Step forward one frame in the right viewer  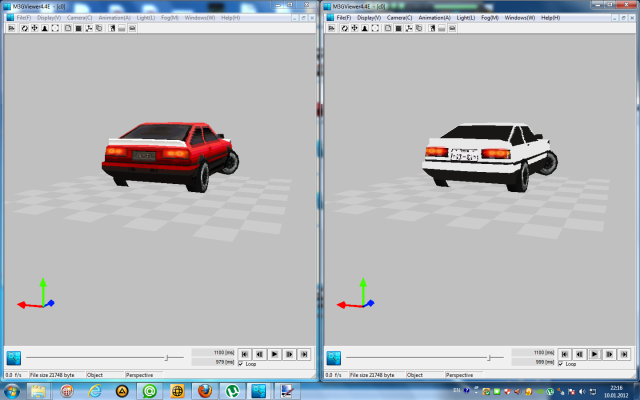(609, 354)
